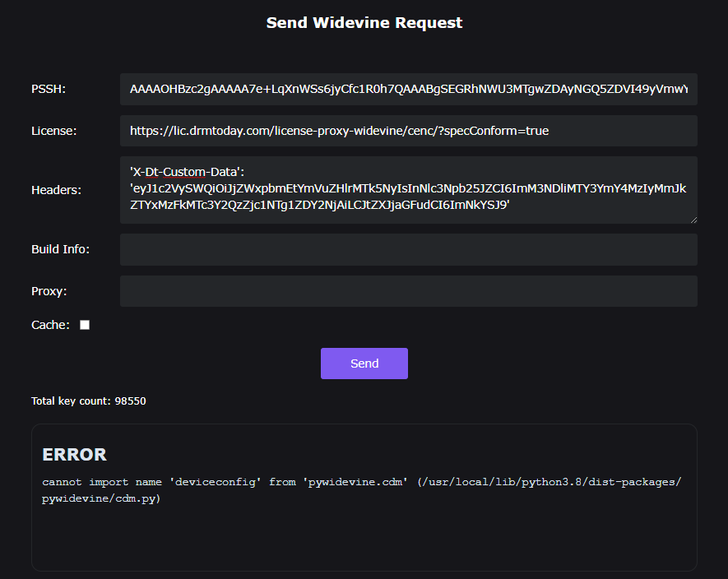Viewport: 728px width, 579px height.
Task: Click the Send Widevine Request heading
Action: click(x=364, y=23)
